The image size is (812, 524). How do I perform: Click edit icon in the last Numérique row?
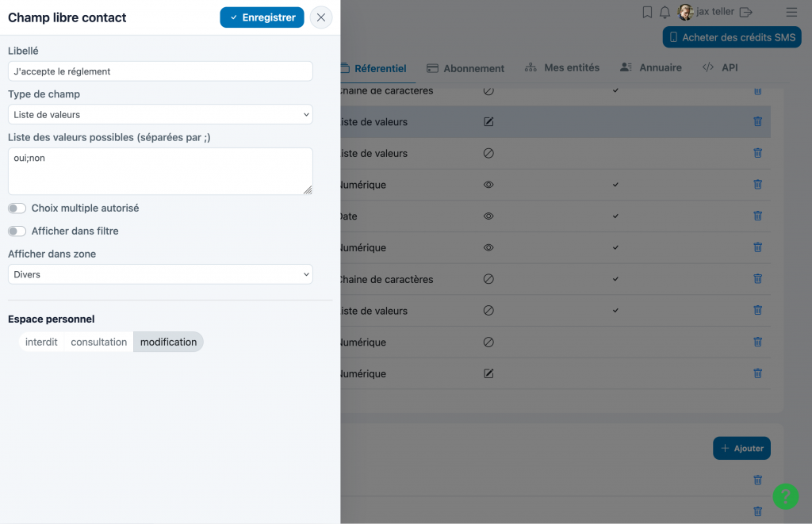[488, 373]
